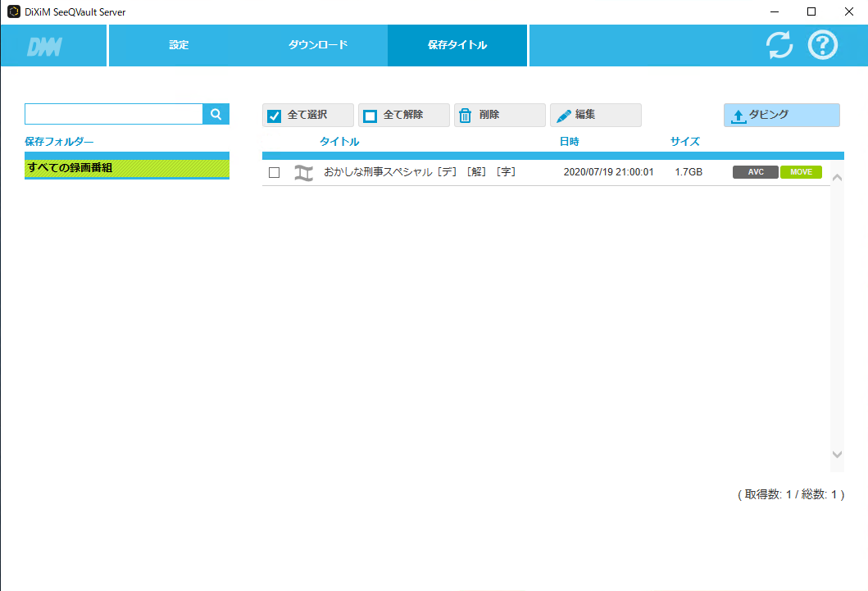The width and height of the screenshot is (868, 591).
Task: Focus the search text field
Action: coord(114,115)
